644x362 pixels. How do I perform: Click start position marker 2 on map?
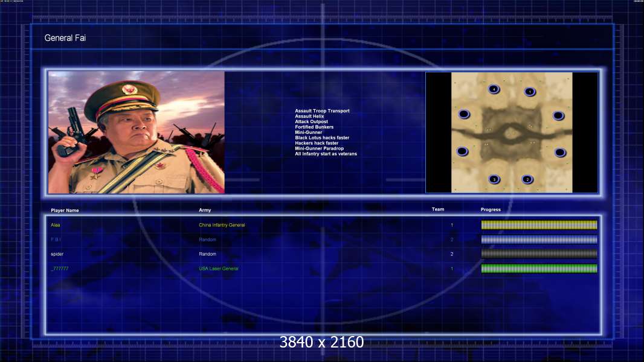point(527,179)
